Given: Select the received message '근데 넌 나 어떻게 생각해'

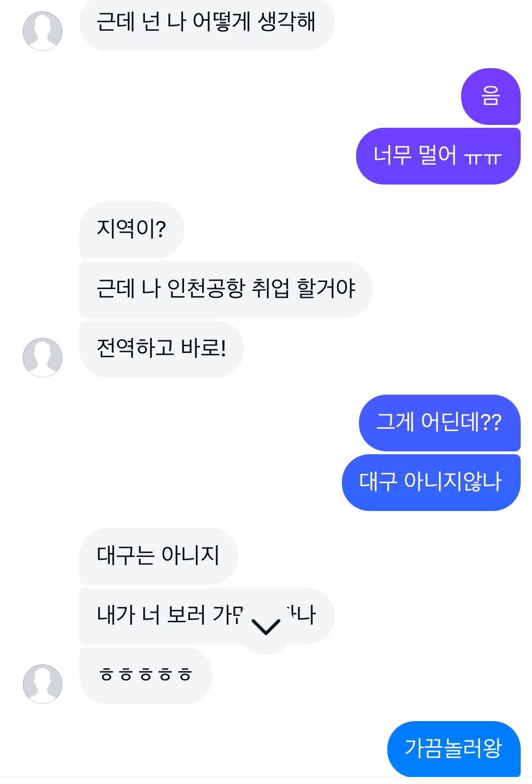Looking at the screenshot, I should [207, 23].
